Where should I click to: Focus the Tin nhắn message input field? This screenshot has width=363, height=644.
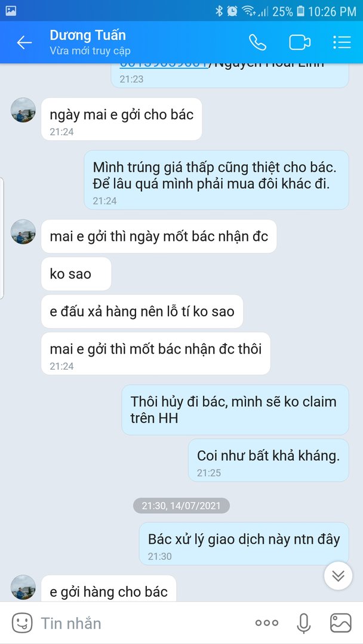[x=140, y=623]
